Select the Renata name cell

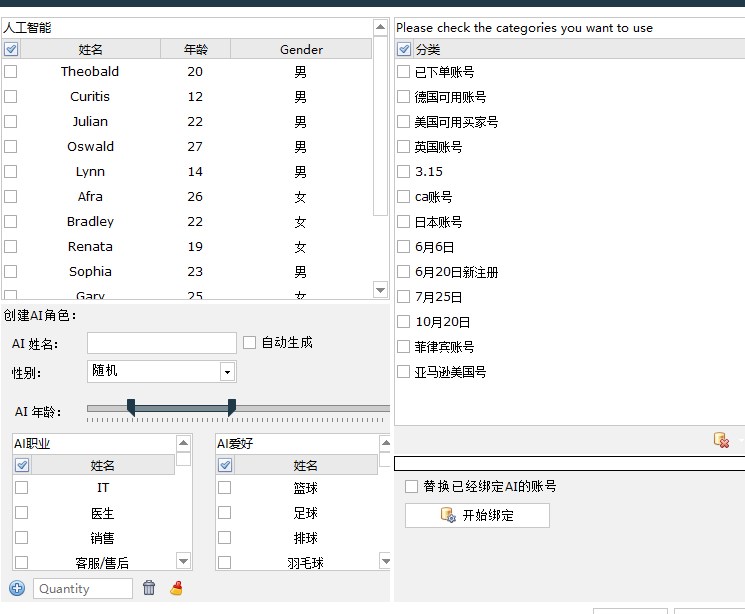pos(90,247)
